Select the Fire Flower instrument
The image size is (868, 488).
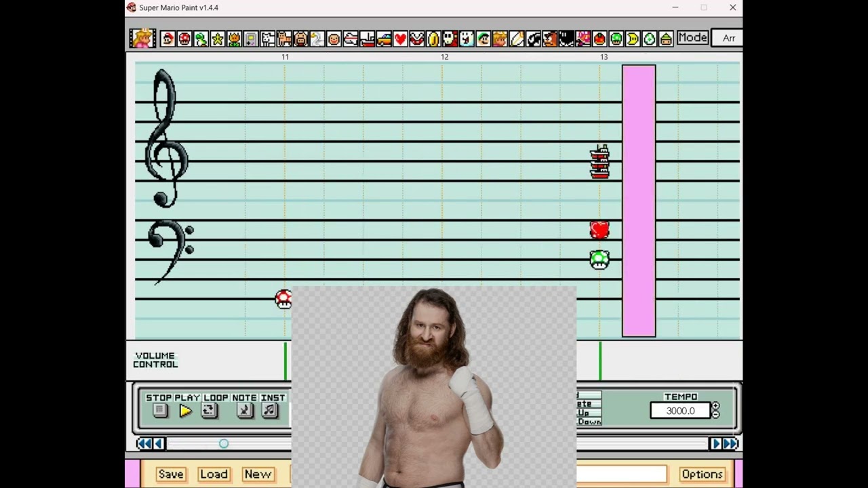pyautogui.click(x=234, y=39)
